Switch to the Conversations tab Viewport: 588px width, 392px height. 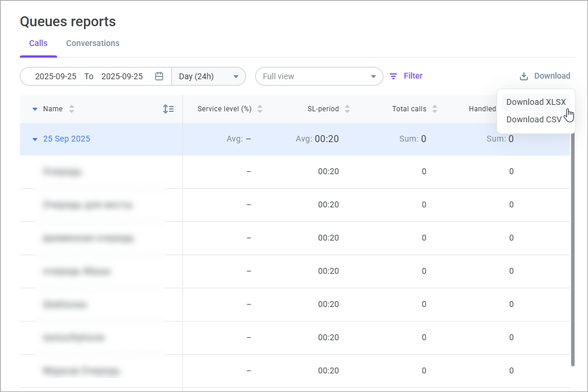[93, 43]
